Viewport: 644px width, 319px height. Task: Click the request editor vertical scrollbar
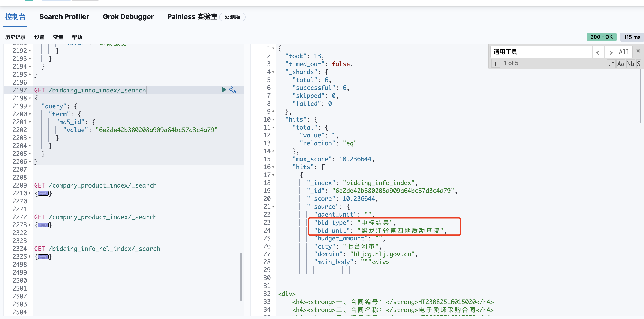(x=241, y=277)
